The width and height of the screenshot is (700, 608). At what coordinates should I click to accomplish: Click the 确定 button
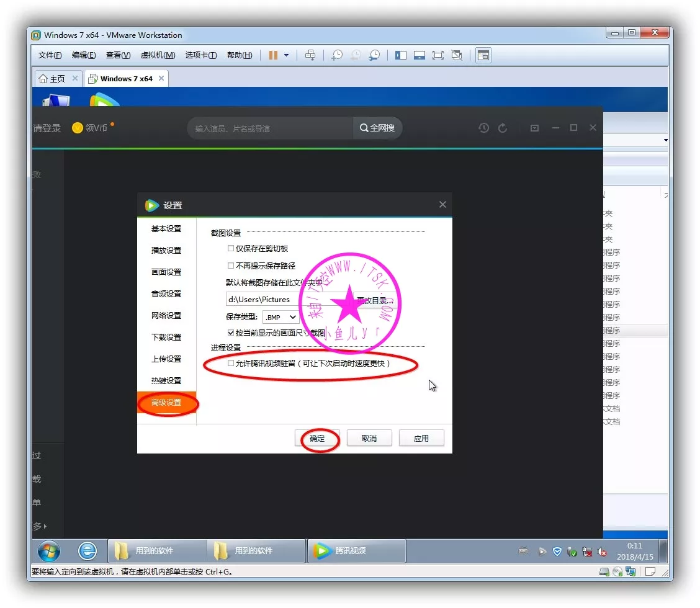(x=318, y=438)
